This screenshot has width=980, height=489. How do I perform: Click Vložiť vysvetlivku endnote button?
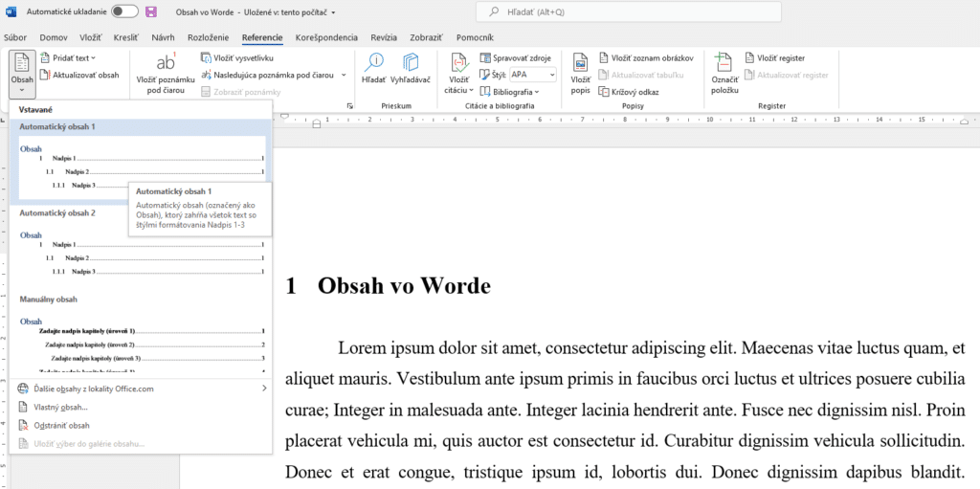click(x=237, y=58)
